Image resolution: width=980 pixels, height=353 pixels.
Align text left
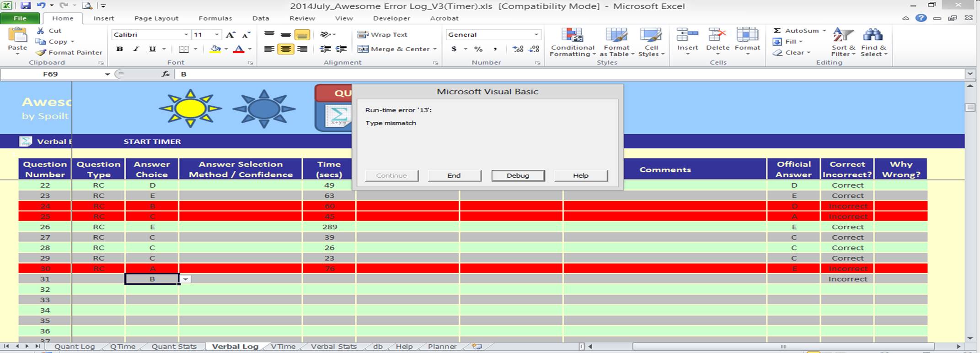click(269, 49)
